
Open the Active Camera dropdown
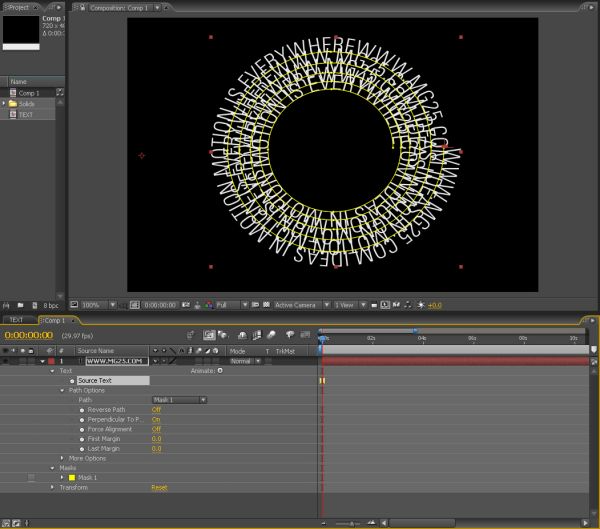tap(302, 305)
